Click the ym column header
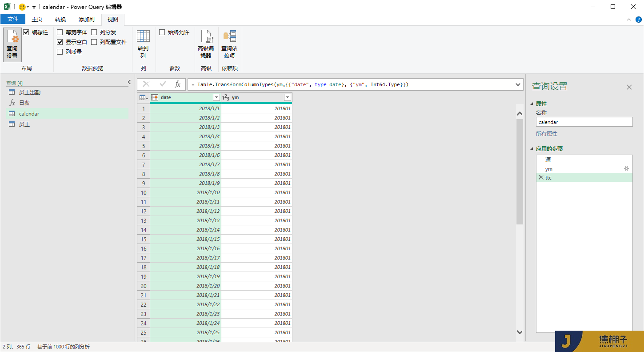The image size is (644, 352). (x=256, y=97)
